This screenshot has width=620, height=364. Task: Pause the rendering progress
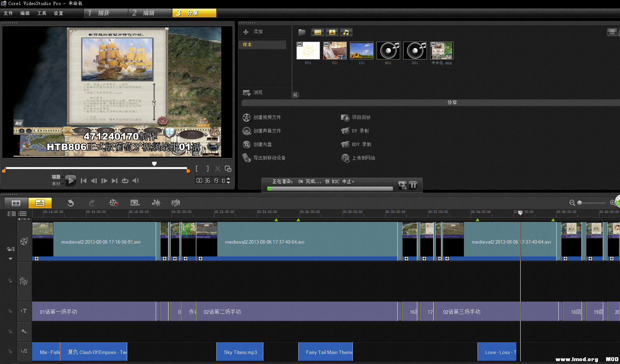click(413, 185)
